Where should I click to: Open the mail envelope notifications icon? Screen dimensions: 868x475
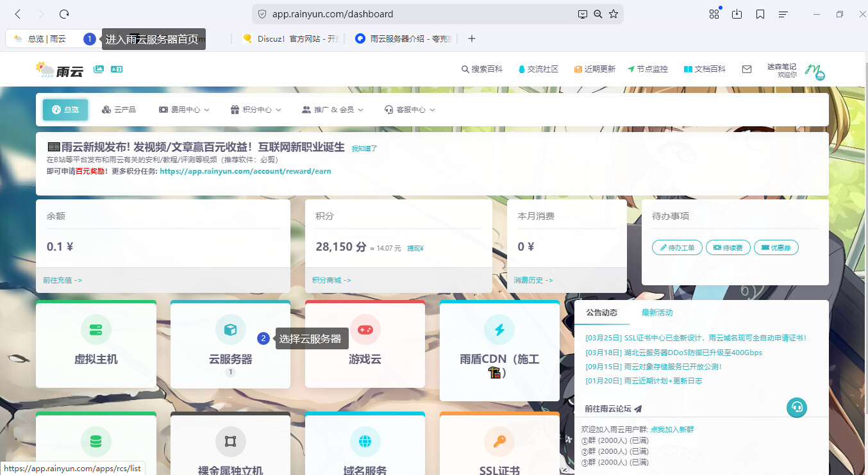[x=747, y=69]
